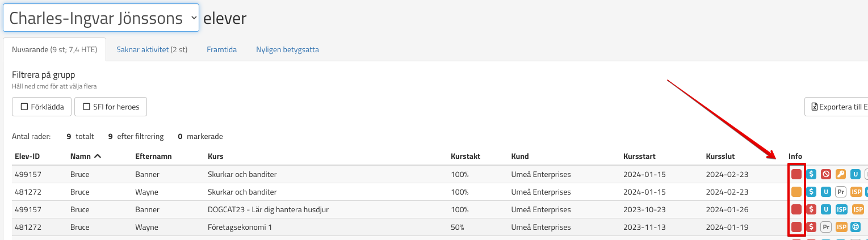This screenshot has width=868, height=240.
Task: Click orange status square for Wayne's Skurkar row
Action: pyautogui.click(x=796, y=192)
